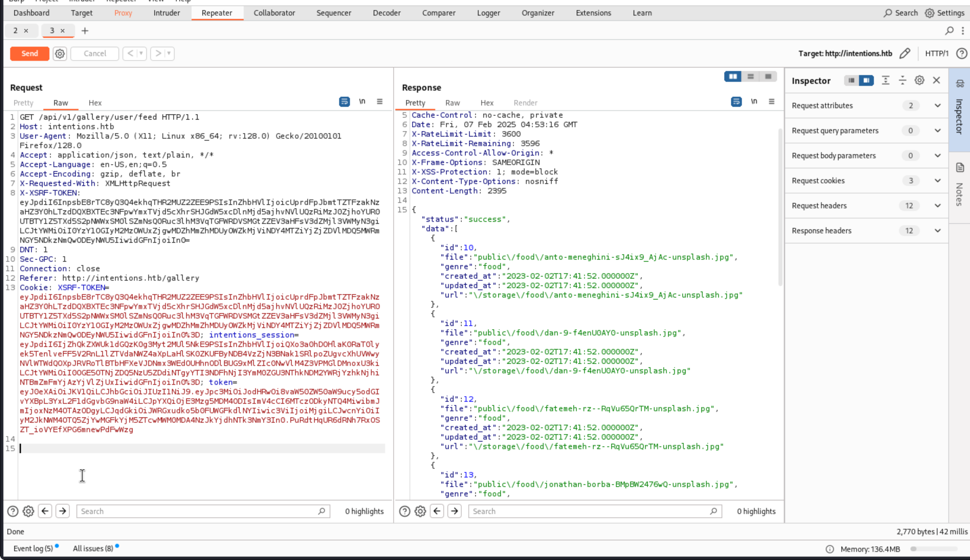970x560 pixels.
Task: Expand the Request cookies section
Action: [x=938, y=181]
